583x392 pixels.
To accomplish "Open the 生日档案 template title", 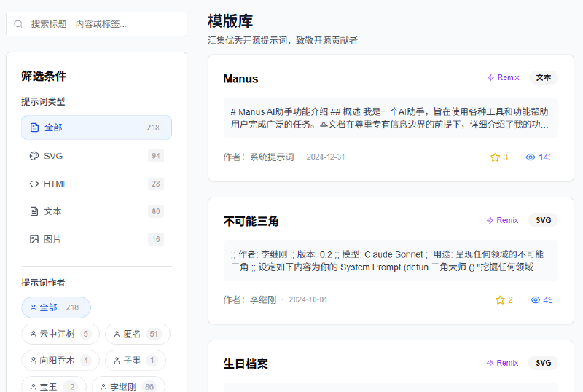I will pos(246,364).
